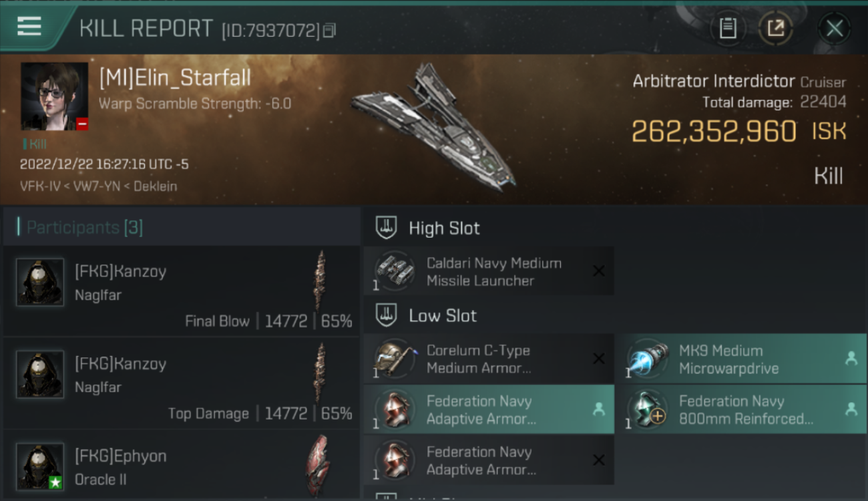Click the clipboard report icon
The image size is (868, 501).
(x=728, y=28)
